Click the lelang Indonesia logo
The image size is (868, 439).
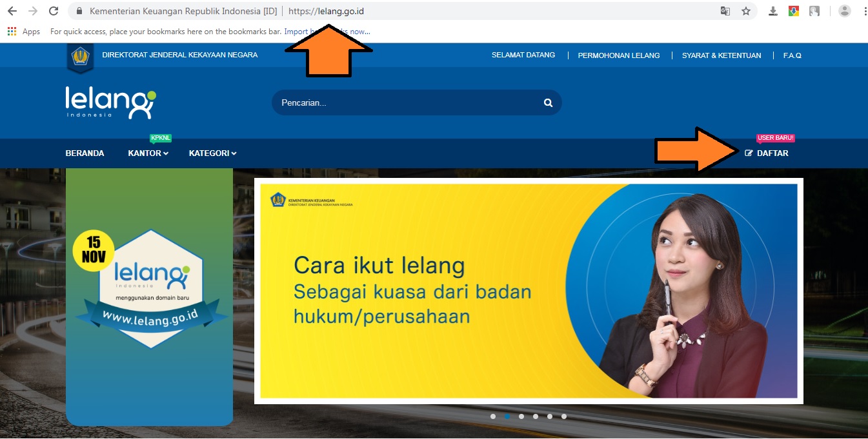tap(110, 103)
